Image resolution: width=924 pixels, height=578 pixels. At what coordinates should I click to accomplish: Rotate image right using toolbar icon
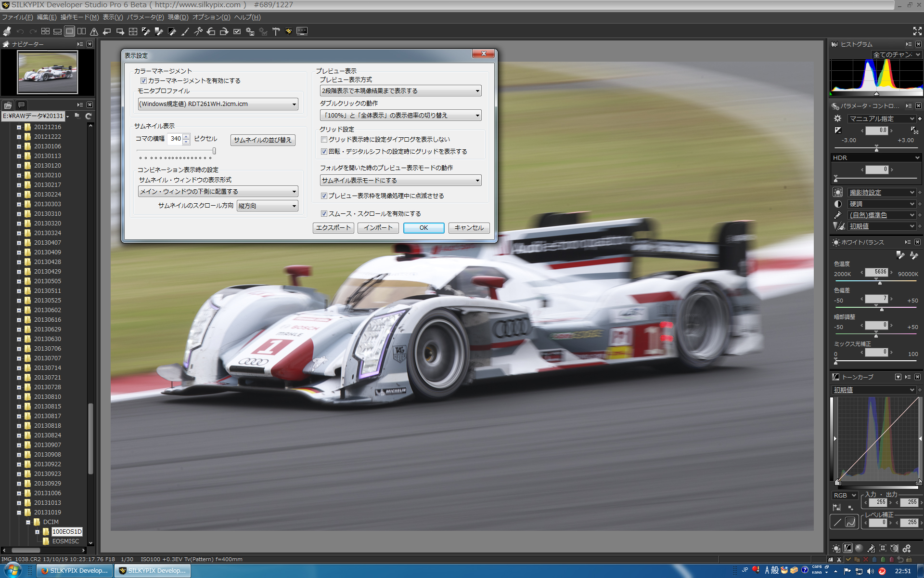pos(224,31)
